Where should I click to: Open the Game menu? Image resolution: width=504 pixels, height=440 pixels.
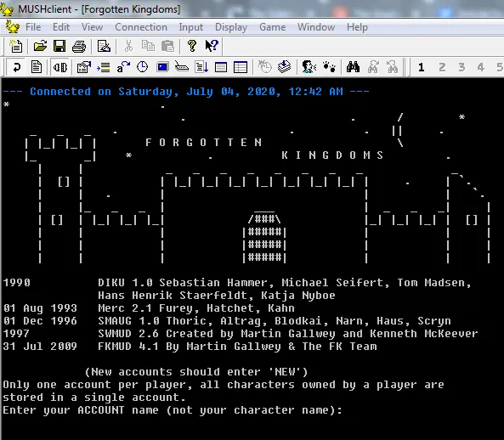point(273,27)
